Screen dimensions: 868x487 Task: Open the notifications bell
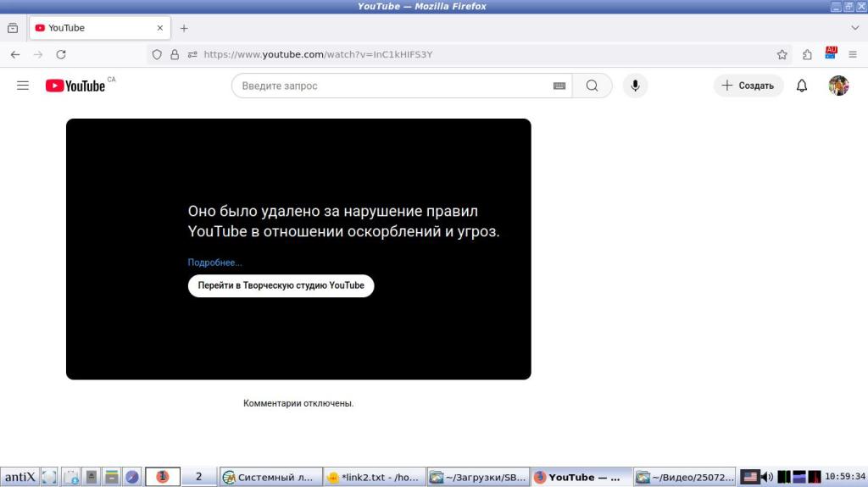coord(802,86)
